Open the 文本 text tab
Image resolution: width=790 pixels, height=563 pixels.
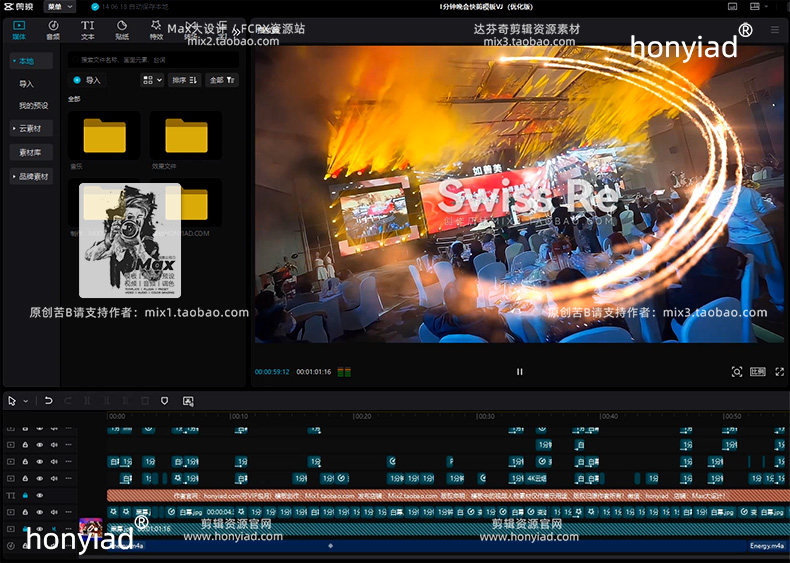(x=88, y=30)
